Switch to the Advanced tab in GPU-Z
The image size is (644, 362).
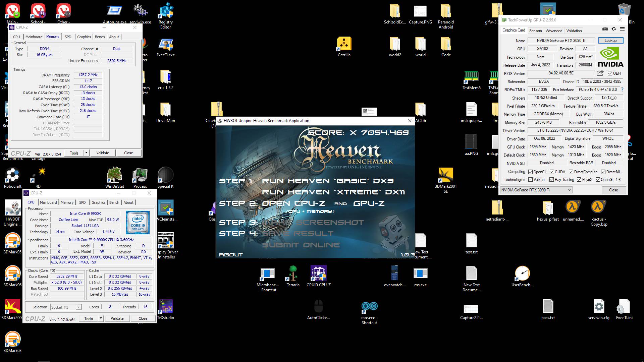554,31
